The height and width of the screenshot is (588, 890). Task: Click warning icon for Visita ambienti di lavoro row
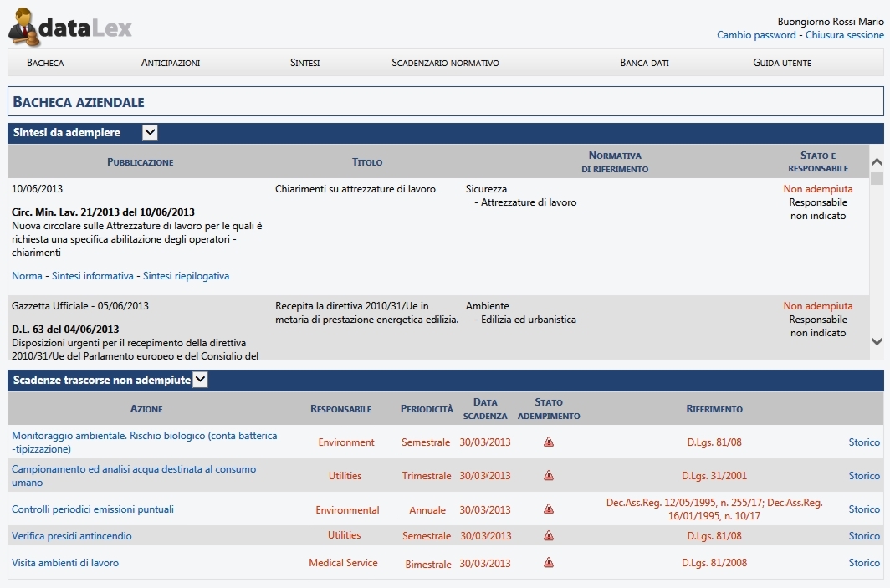tap(549, 562)
